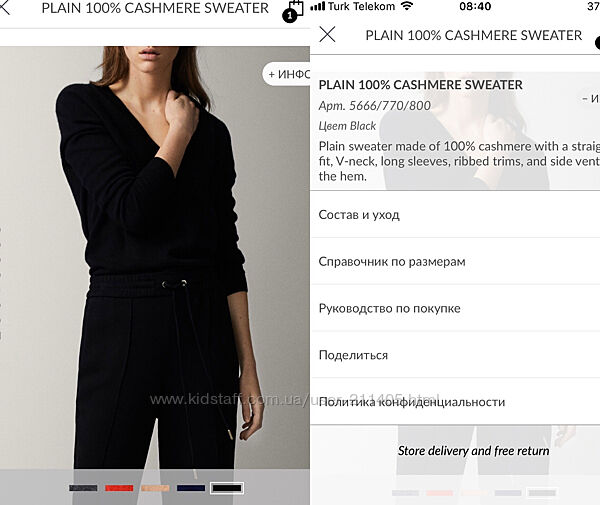This screenshot has height=505, width=600.
Task: Tap the 08:40 clock in status bar
Action: pyautogui.click(x=475, y=6)
